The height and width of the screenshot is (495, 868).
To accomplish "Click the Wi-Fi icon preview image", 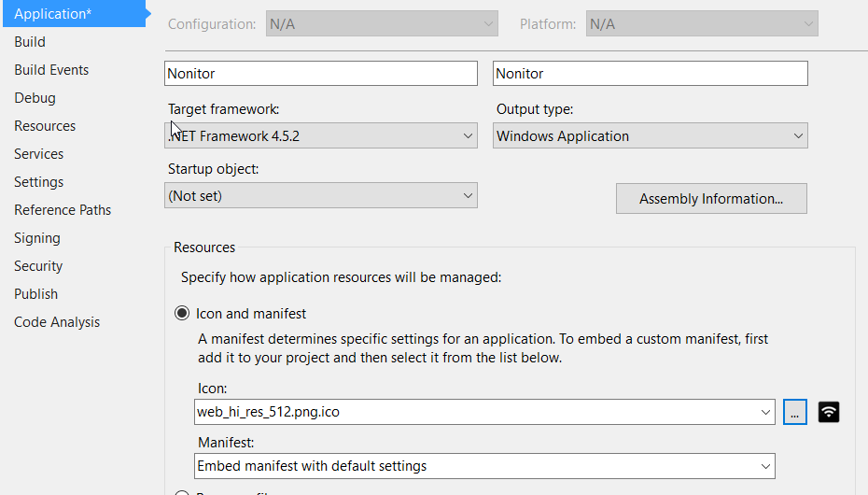I will pyautogui.click(x=829, y=411).
